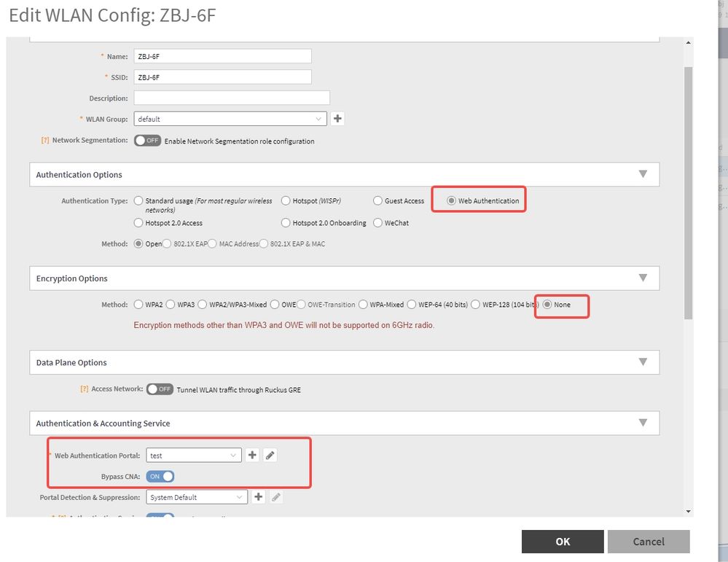
Task: Collapse the Authentication Options section
Action: click(x=642, y=174)
